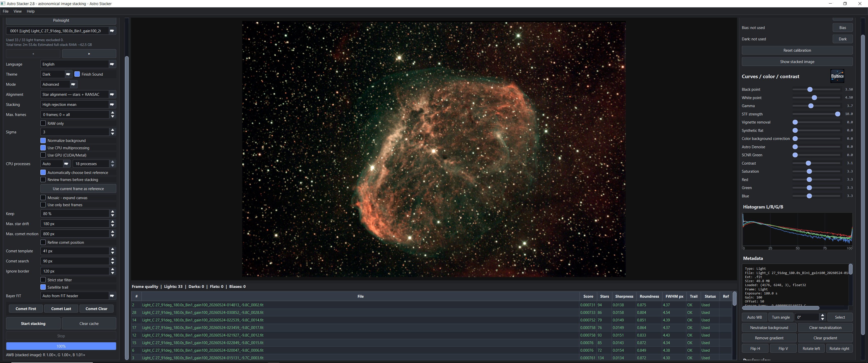Open the Help menu

[31, 11]
